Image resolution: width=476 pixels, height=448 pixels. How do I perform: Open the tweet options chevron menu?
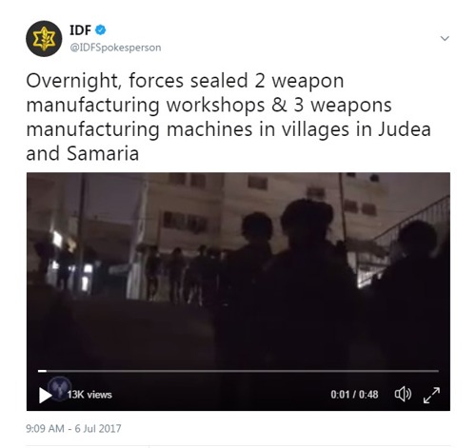point(445,38)
